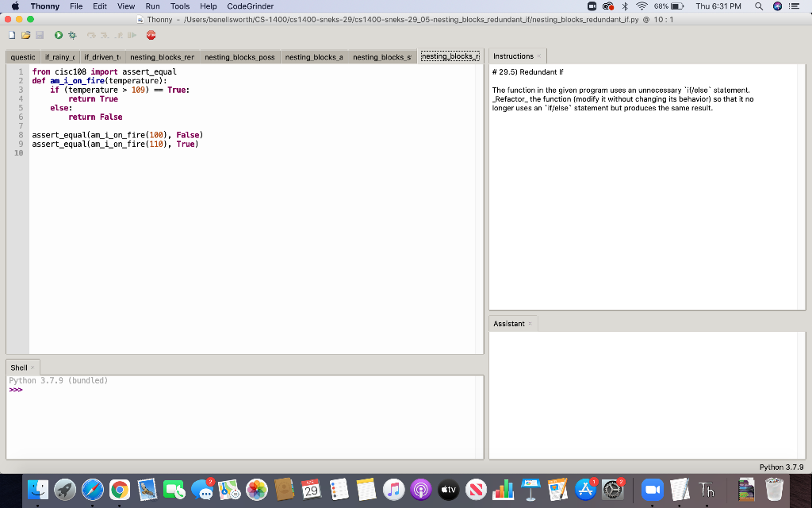The width and height of the screenshot is (812, 508).
Task: Close the Assistant panel tab
Action: tap(530, 324)
